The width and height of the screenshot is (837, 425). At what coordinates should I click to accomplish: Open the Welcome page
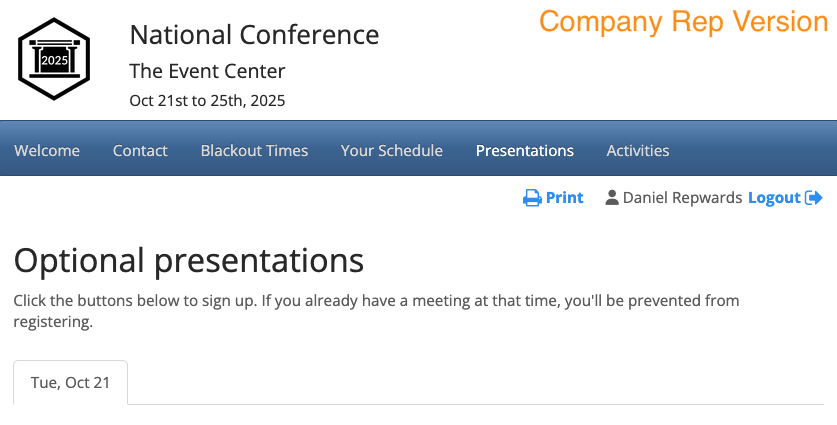click(47, 151)
